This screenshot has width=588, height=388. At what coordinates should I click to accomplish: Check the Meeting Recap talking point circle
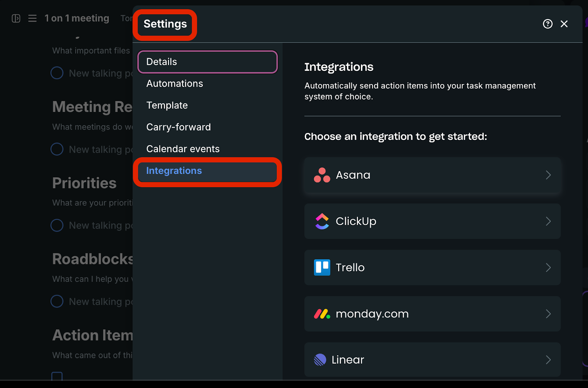57,149
